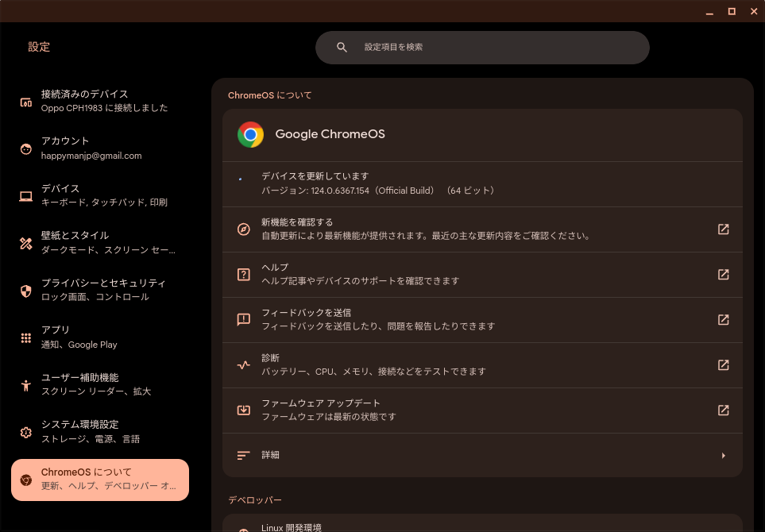
Task: Click the ヘルプ question mark icon
Action: [x=243, y=275]
